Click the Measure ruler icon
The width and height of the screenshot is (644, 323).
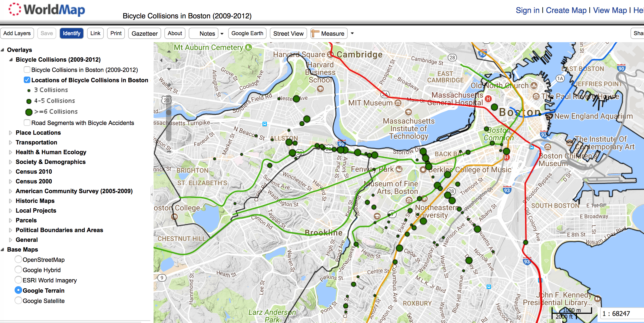tap(315, 33)
